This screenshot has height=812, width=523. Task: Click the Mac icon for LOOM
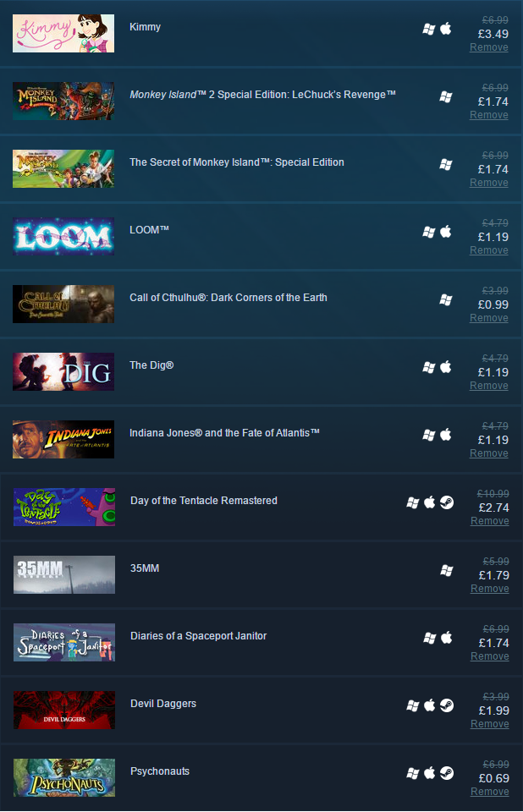click(446, 232)
